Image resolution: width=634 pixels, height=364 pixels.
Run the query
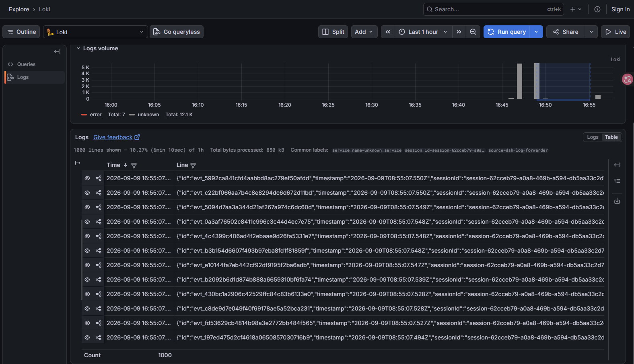point(507,32)
